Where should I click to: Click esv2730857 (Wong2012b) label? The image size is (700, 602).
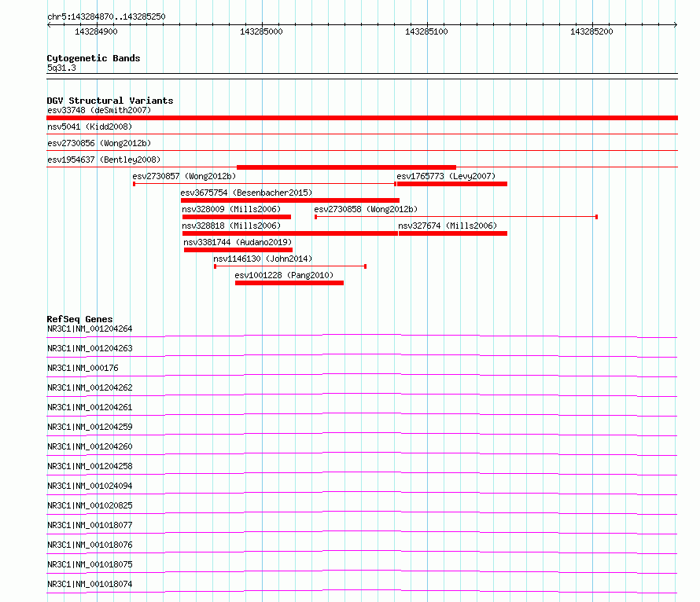pyautogui.click(x=184, y=176)
